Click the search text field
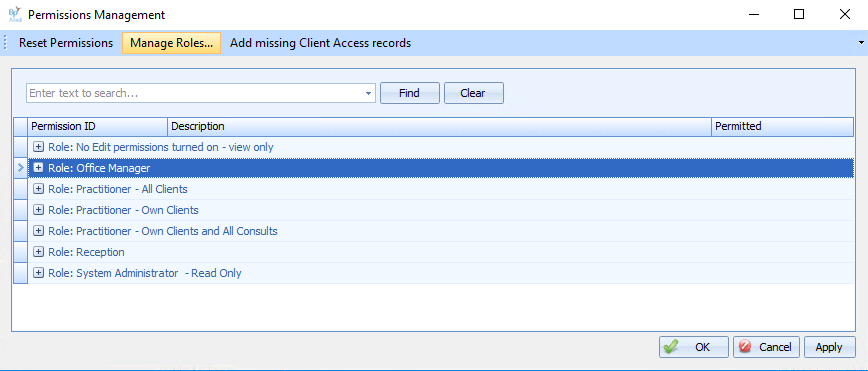Viewport: 868px width, 371px height. [195, 93]
